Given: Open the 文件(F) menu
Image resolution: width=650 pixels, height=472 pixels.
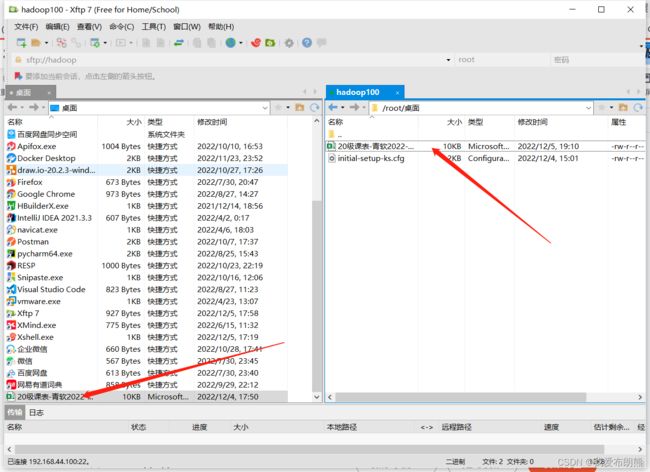Looking at the screenshot, I should (26, 27).
